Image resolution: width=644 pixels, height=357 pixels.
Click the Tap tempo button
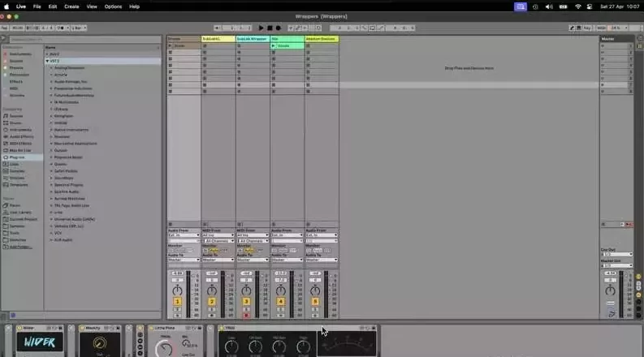click(5, 28)
